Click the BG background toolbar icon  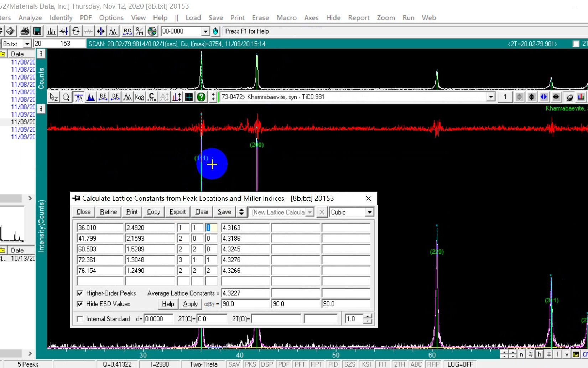point(127,31)
